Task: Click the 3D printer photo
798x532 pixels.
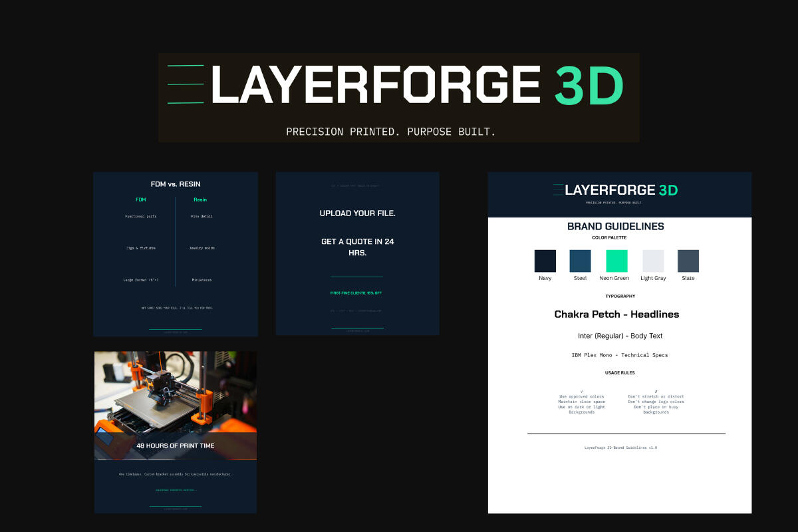Action: click(x=176, y=392)
